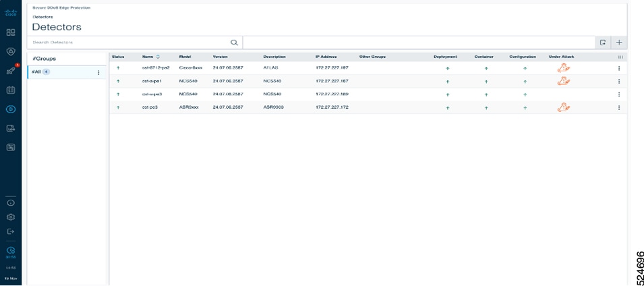
Task: Click the Deployment column header
Action: point(445,57)
